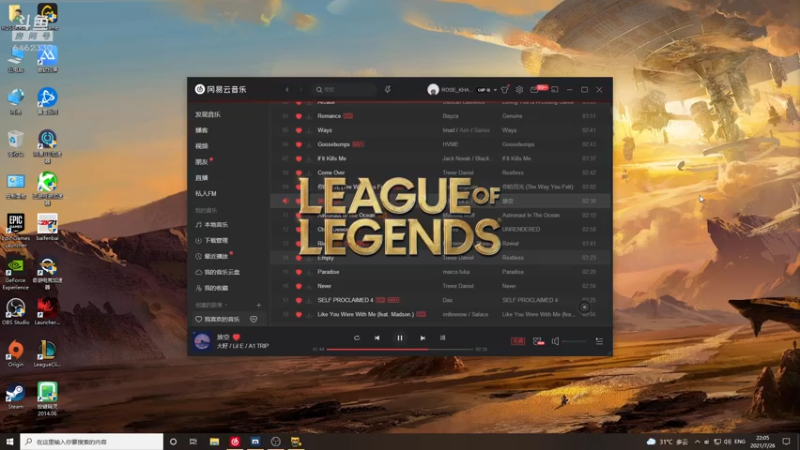Image resolution: width=800 pixels, height=450 pixels.
Task: Open 我的收藏 collection entry
Action: click(x=212, y=288)
